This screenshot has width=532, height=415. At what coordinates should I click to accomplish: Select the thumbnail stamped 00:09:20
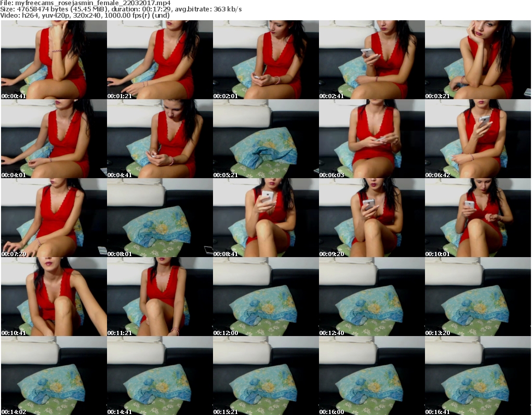click(372, 218)
